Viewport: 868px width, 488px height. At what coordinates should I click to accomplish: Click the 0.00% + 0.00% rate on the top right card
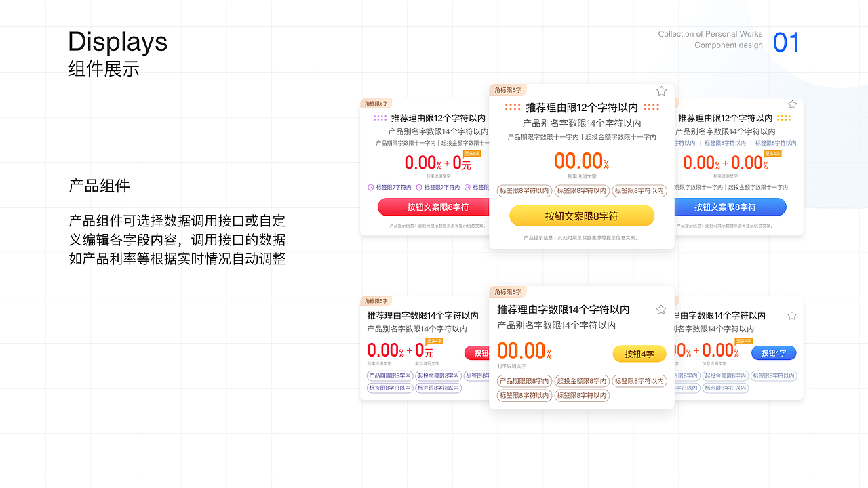point(726,163)
